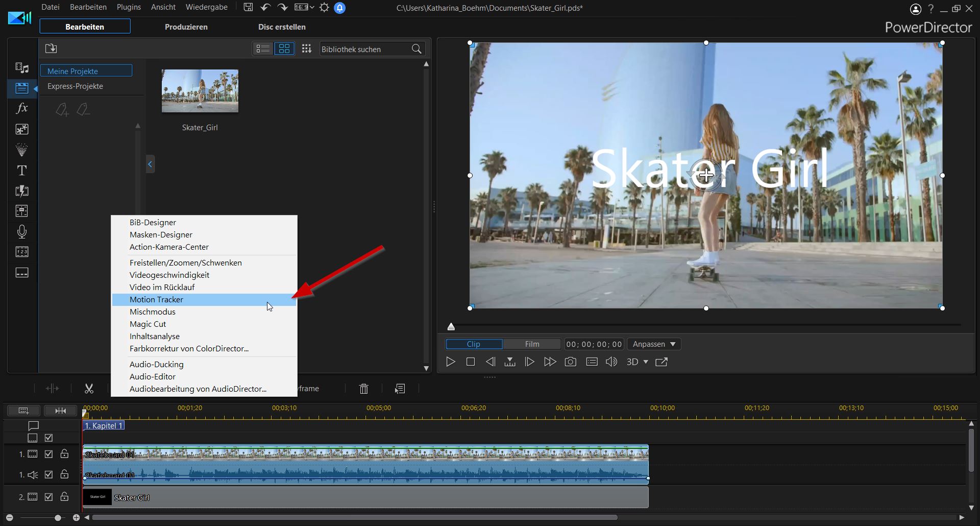Open the 3D mode dropdown arrow
980x526 pixels.
click(646, 362)
